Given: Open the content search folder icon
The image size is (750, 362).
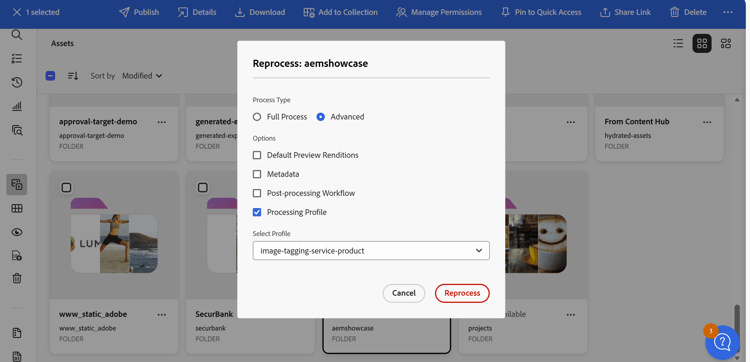Looking at the screenshot, I should [17, 130].
